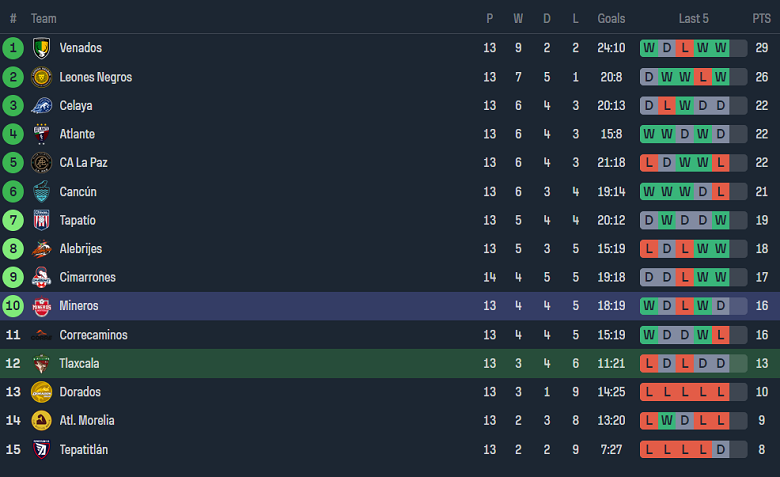Screen dimensions: 780x477
Task: Click the Cancún team logo icon
Action: coord(41,192)
